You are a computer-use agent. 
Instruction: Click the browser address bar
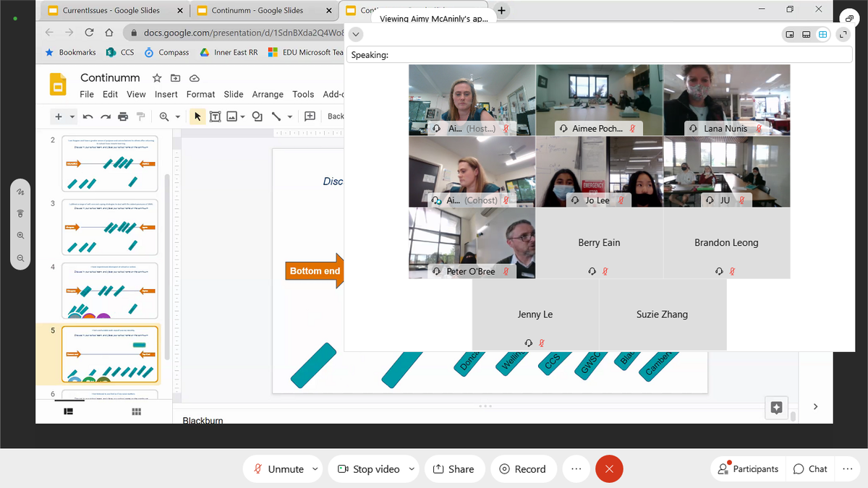tap(235, 33)
